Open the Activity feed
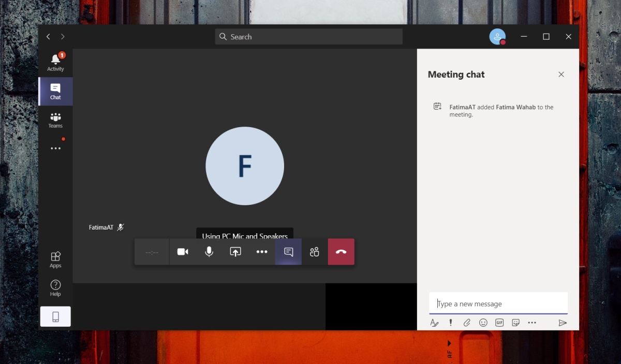The width and height of the screenshot is (621, 364). [55, 63]
